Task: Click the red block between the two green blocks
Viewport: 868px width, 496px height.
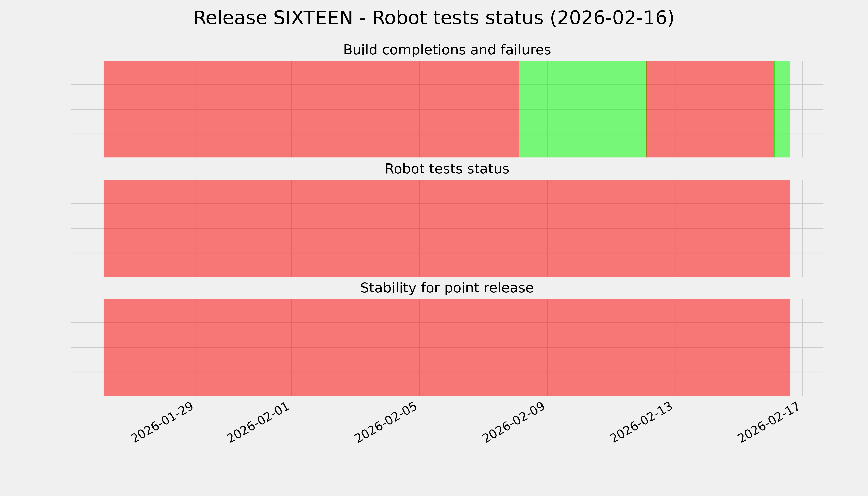Action: 710,109
